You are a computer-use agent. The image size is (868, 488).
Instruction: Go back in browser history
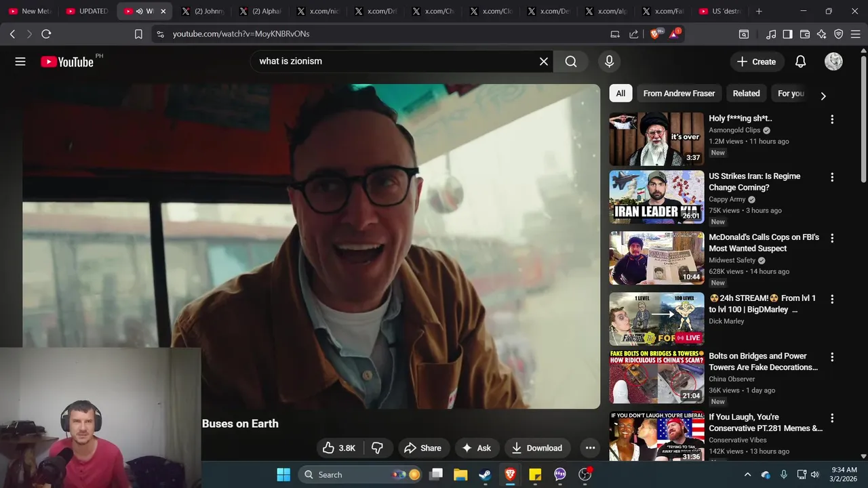[x=12, y=34]
